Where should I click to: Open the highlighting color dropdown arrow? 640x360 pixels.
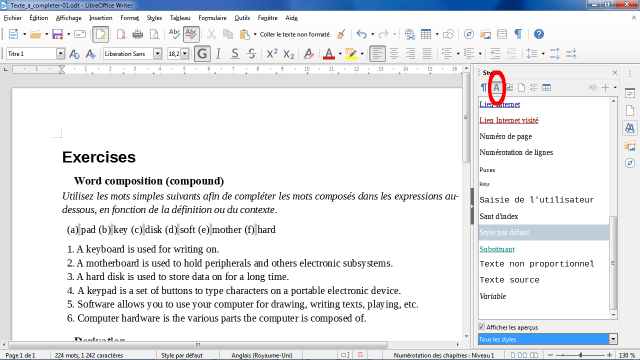point(362,54)
